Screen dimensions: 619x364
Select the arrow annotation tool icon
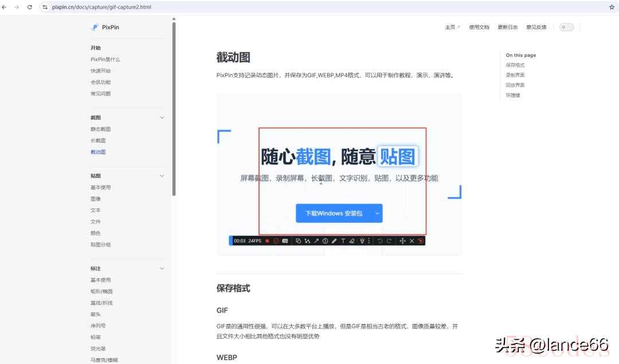point(316,241)
